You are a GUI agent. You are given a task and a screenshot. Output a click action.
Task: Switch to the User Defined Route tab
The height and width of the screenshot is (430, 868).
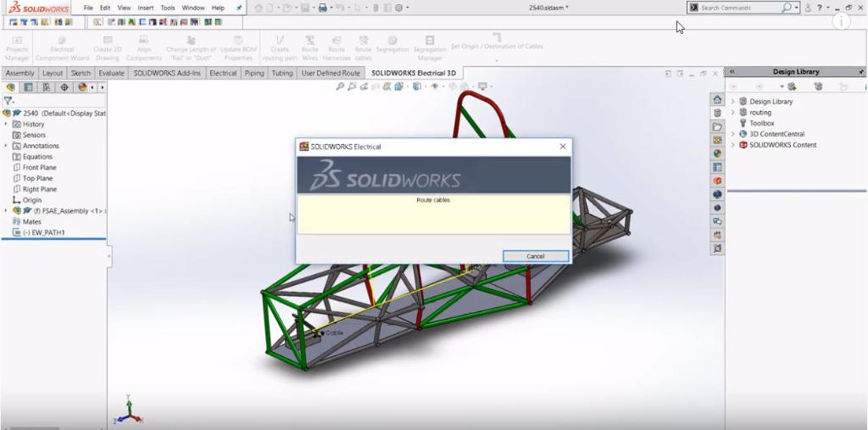(331, 73)
